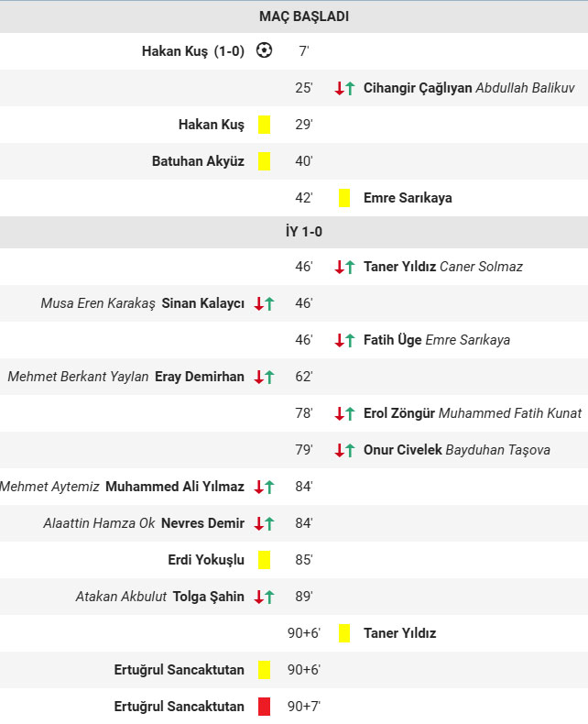588x724 pixels.
Task: Select Erol Zöngür player name
Action: [398, 413]
